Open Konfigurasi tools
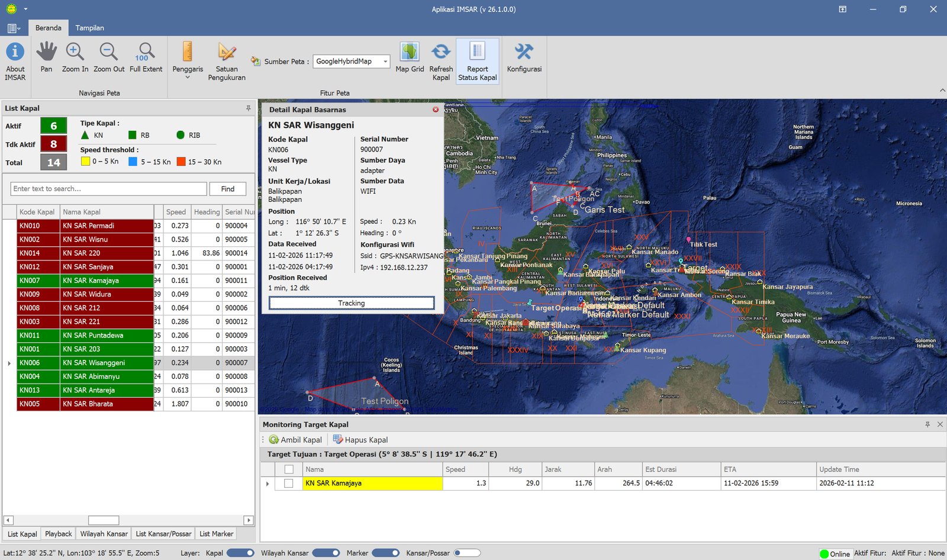Image resolution: width=947 pixels, height=560 pixels. coord(524,57)
